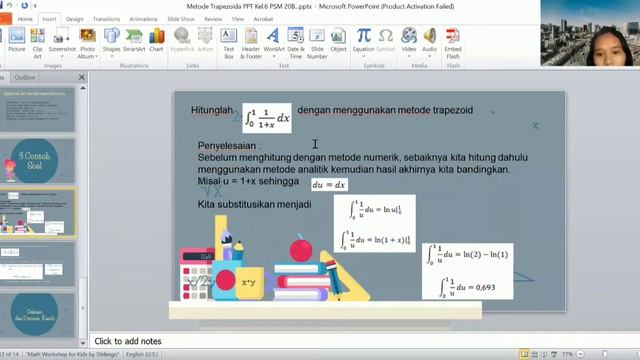Open the Photo Album tool

click(x=87, y=43)
